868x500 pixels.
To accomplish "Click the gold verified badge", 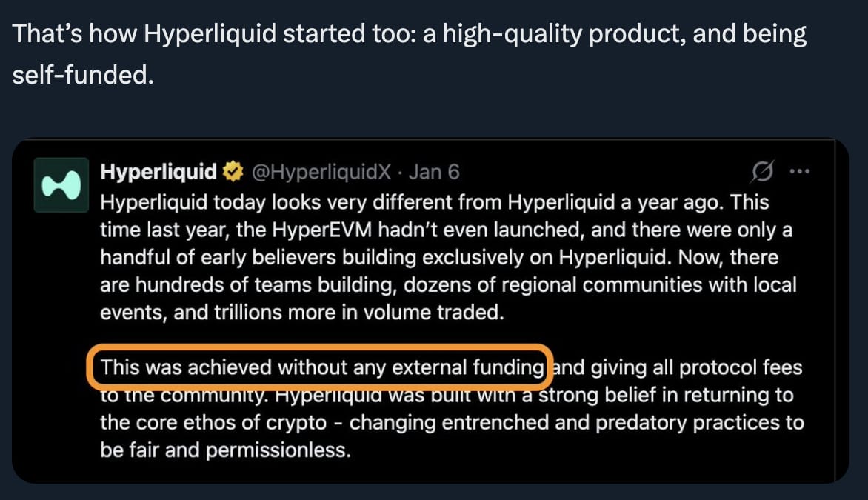I will click(233, 172).
